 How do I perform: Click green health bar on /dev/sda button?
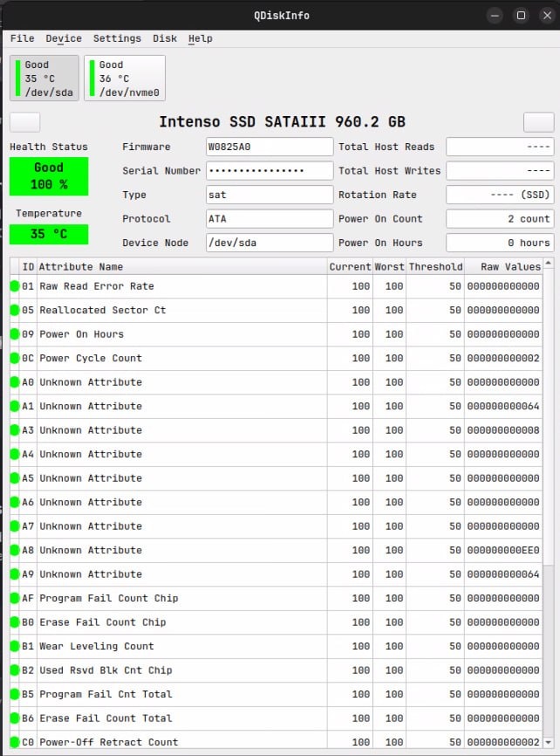(x=17, y=78)
